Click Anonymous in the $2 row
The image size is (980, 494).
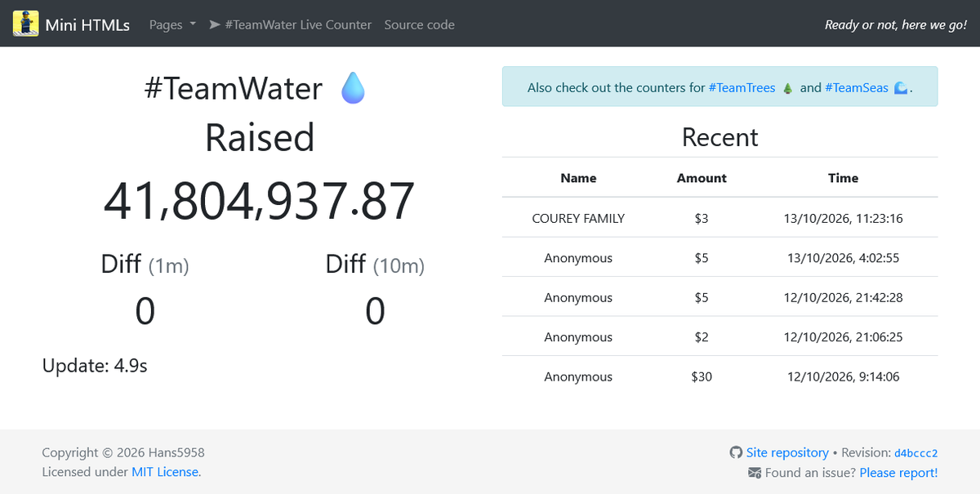[x=578, y=337]
